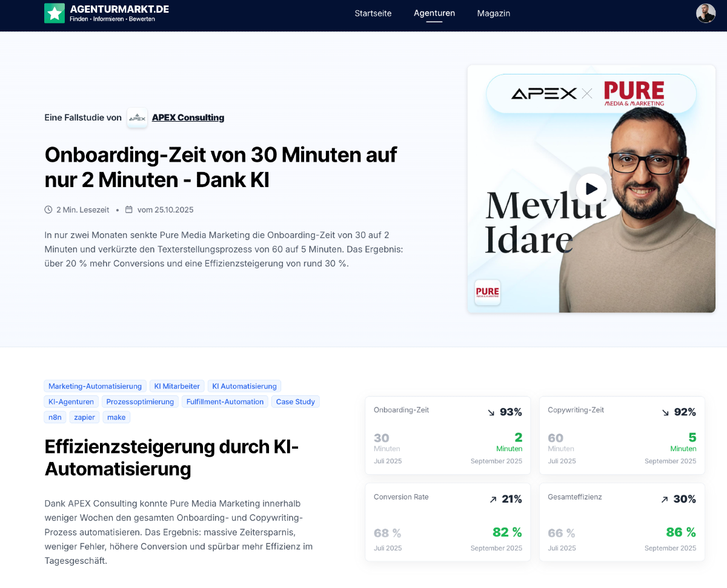727x588 pixels.
Task: Click the down arrow icon next to 92%
Action: click(665, 412)
